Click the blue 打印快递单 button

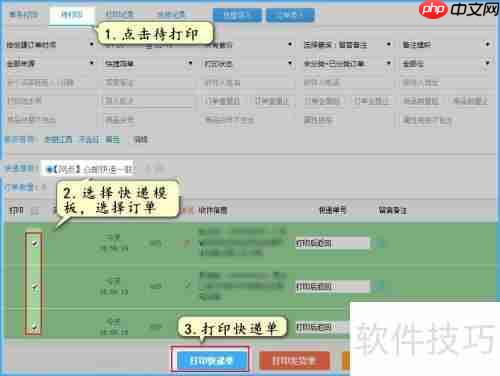click(211, 360)
